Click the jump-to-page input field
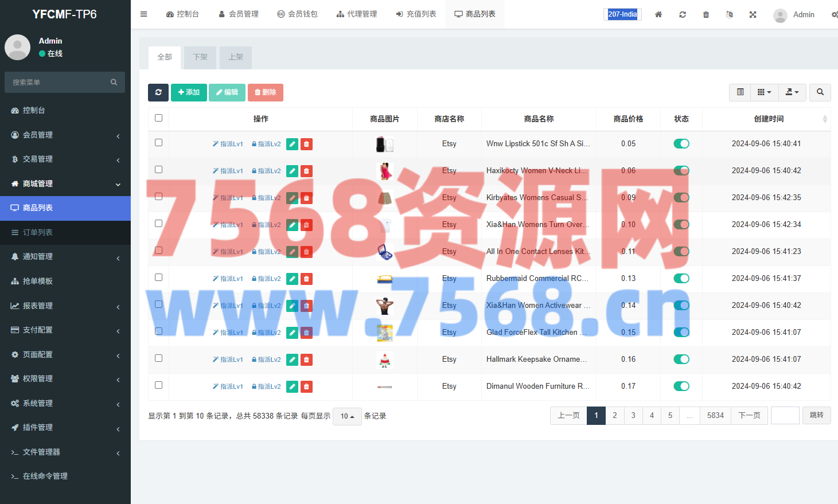This screenshot has width=838, height=504. point(785,415)
